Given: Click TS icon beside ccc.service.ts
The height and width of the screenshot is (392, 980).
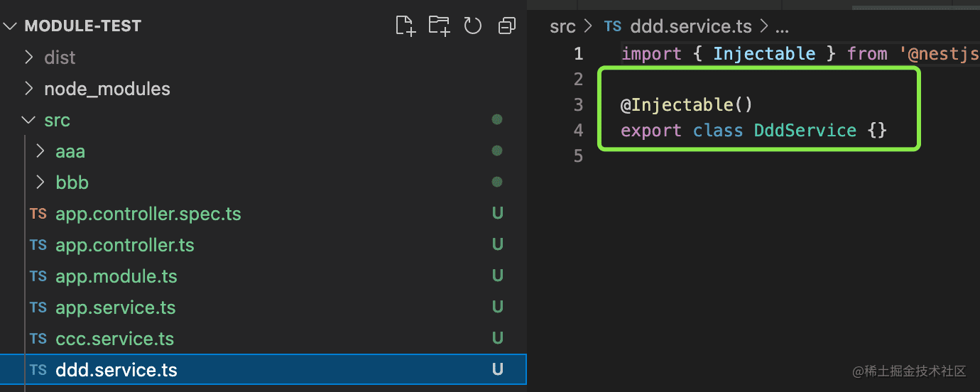Looking at the screenshot, I should pos(38,339).
